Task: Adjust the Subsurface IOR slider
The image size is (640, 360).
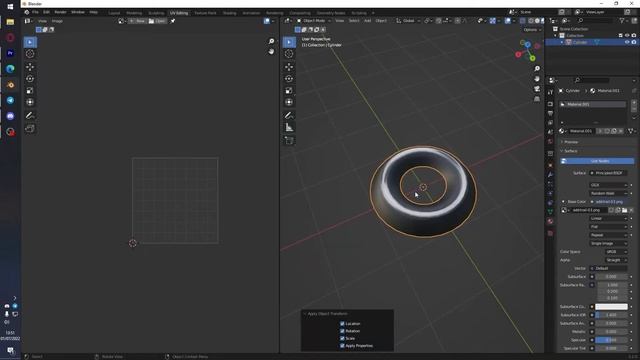Action: pos(611,315)
